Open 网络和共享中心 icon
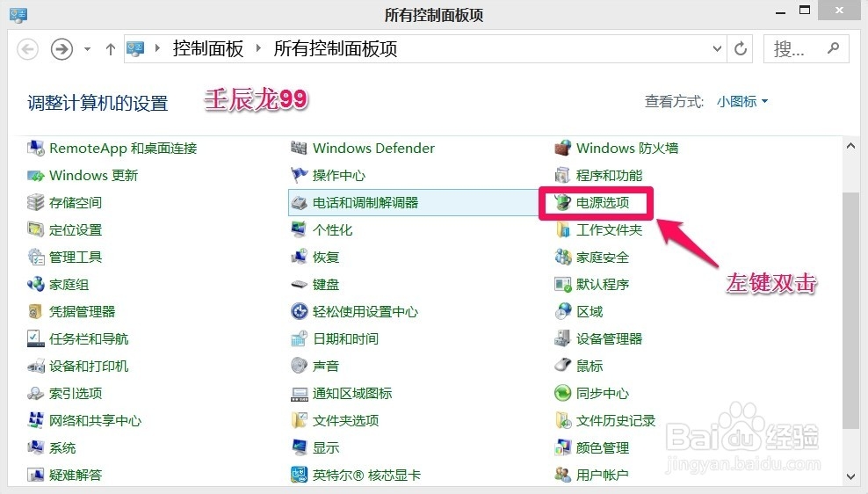This screenshot has height=494, width=868. pos(36,420)
